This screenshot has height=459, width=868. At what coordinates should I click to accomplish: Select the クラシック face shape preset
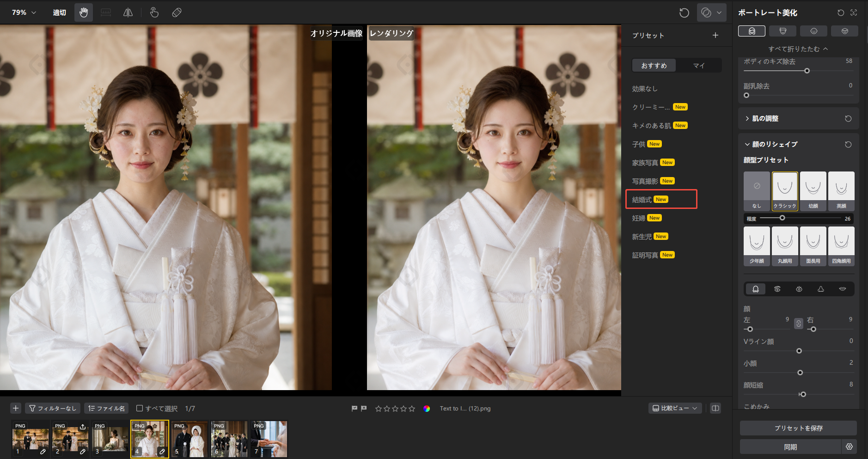point(785,191)
